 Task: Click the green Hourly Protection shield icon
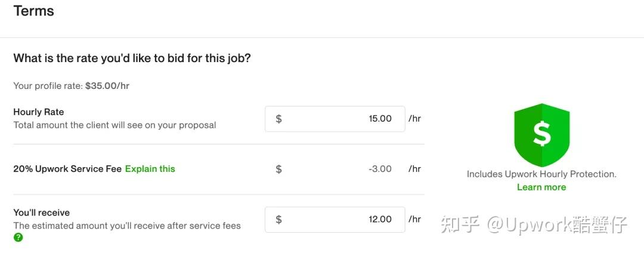point(541,135)
